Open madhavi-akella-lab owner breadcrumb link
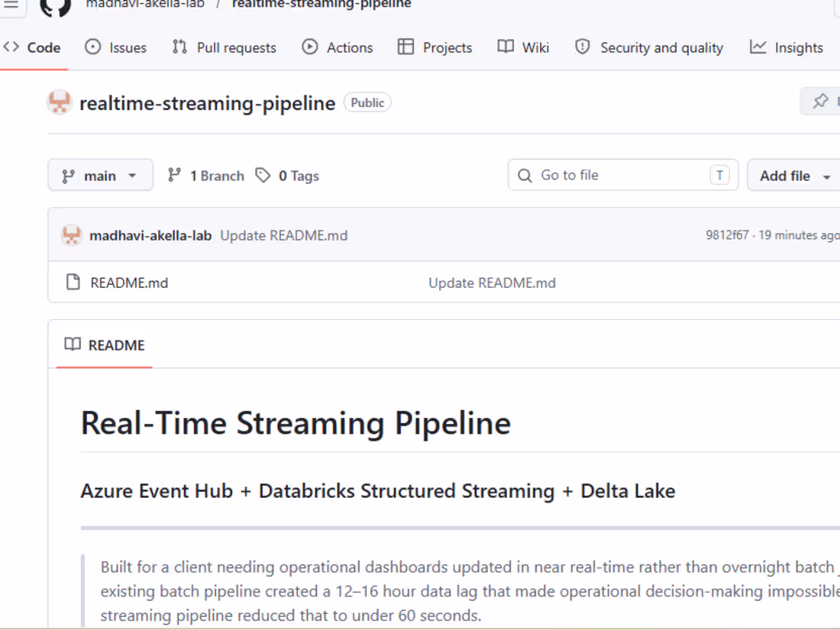This screenshot has width=840, height=630. 145,5
